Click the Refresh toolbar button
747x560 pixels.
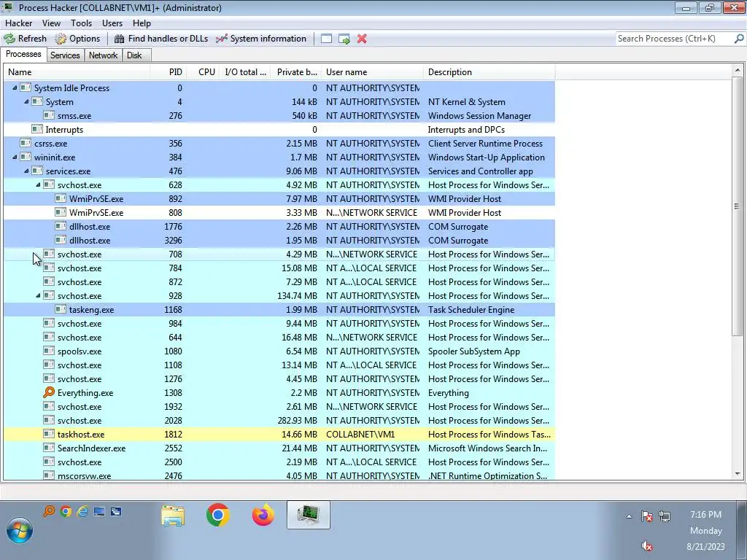coord(26,39)
